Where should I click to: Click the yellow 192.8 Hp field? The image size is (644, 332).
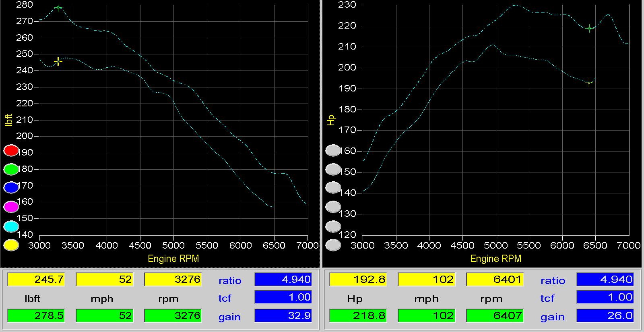point(358,279)
